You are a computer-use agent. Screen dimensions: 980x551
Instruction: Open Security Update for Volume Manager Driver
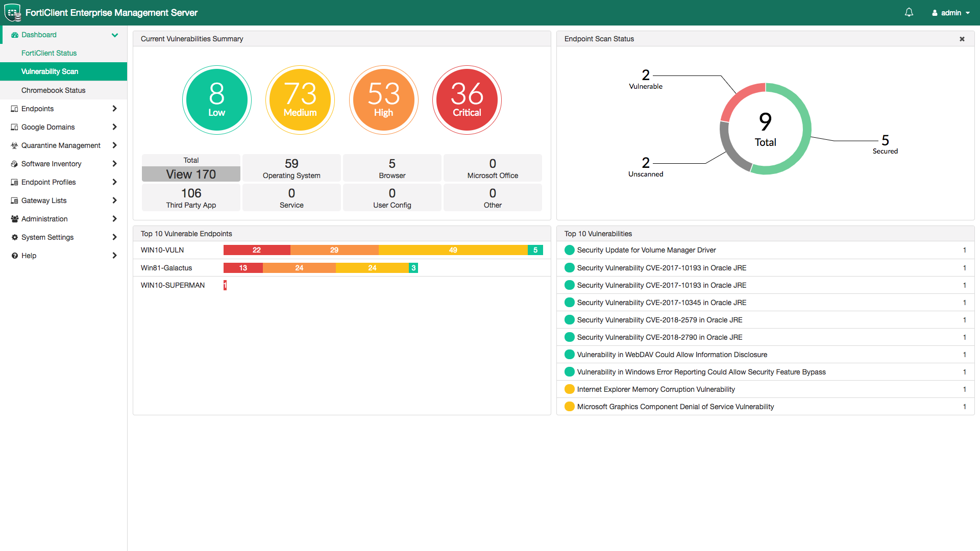(646, 250)
